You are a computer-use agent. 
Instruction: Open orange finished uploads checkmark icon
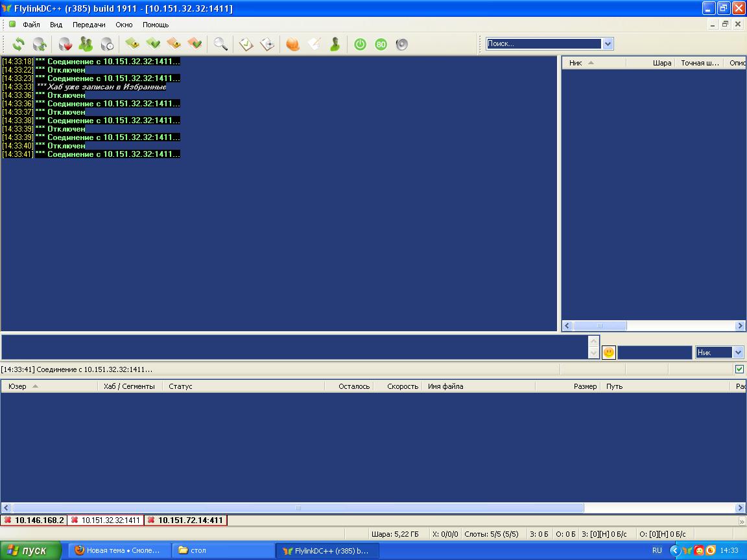point(195,44)
